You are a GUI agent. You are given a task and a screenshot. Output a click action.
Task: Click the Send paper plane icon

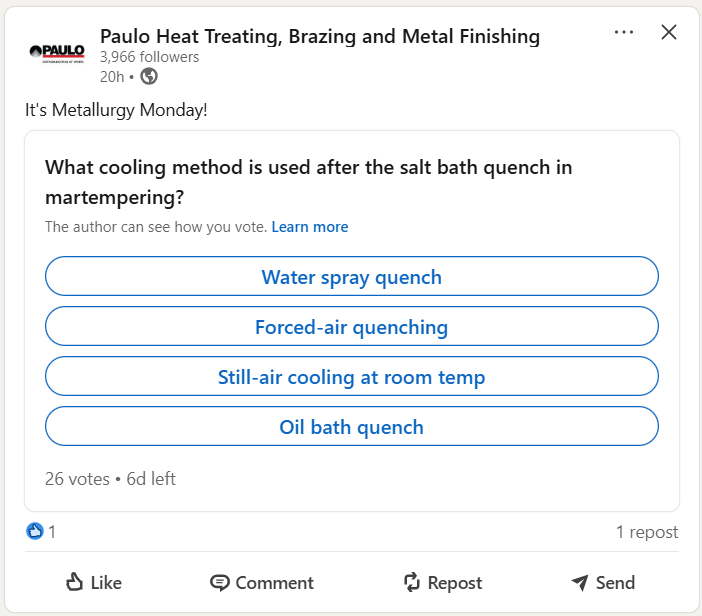[x=580, y=582]
